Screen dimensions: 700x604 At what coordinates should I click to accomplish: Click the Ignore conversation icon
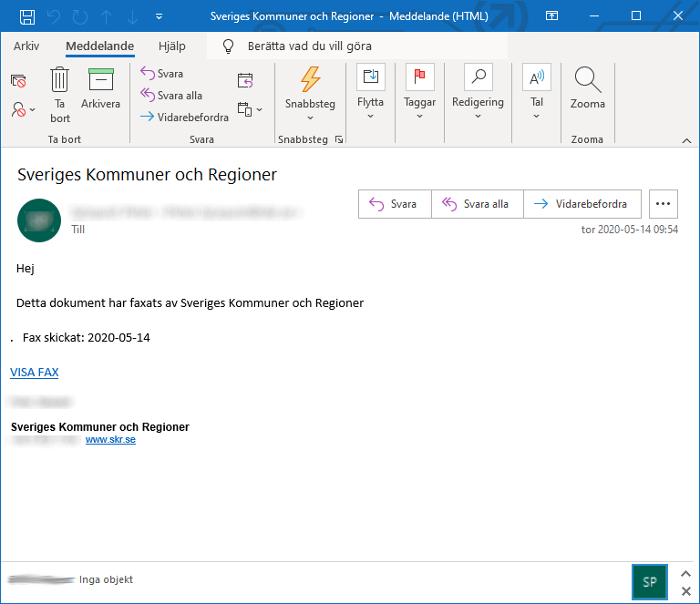[18, 81]
